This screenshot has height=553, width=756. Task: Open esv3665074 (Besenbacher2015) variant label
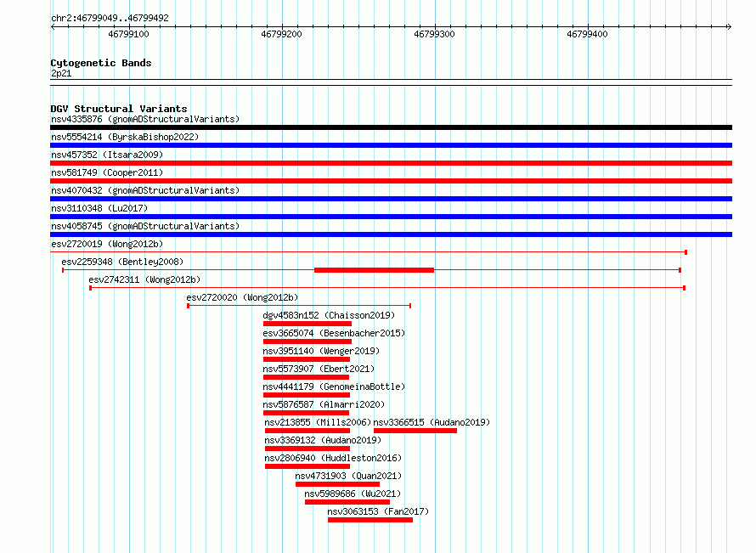click(x=334, y=333)
